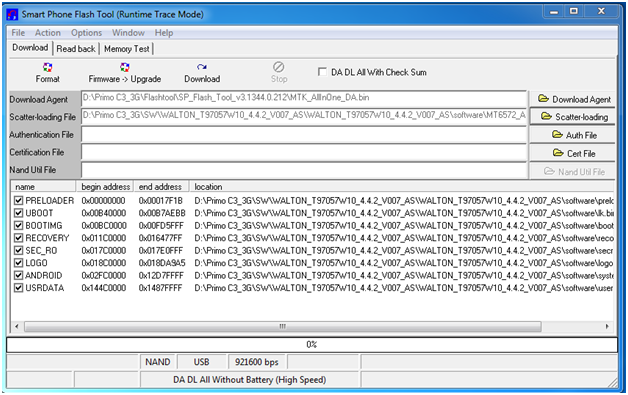628x395 pixels.
Task: Click begin address 0x00B40000
Action: click(x=104, y=213)
